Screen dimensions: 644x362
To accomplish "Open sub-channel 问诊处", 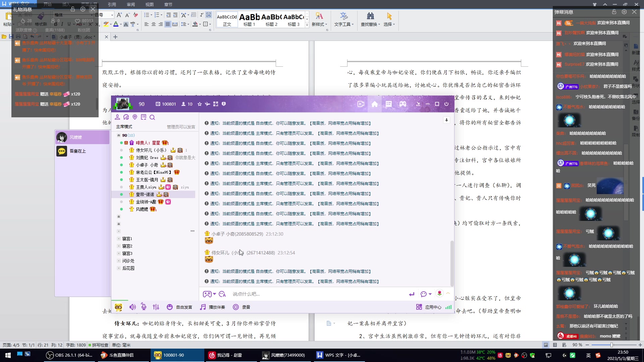I will [x=128, y=261].
